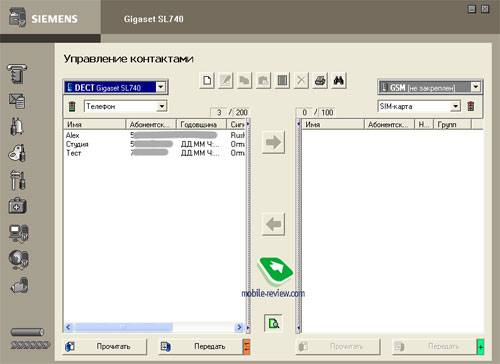Screen dimensions: 500x364
Task: Create a new contact with the blank page icon
Action: [x=207, y=81]
